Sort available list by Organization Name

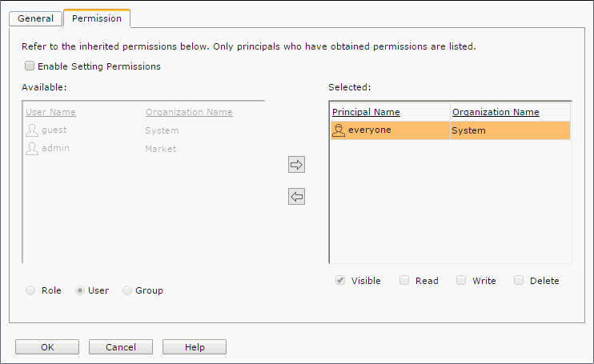(189, 112)
